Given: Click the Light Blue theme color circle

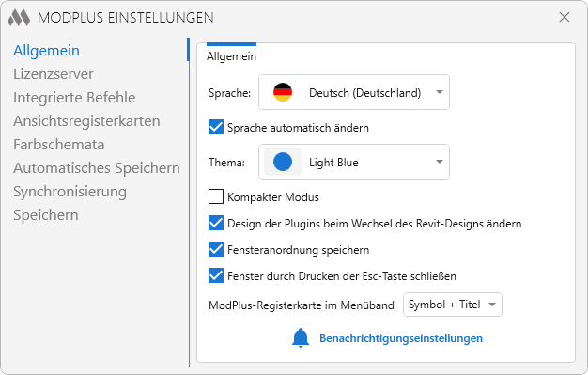Looking at the screenshot, I should (x=283, y=162).
